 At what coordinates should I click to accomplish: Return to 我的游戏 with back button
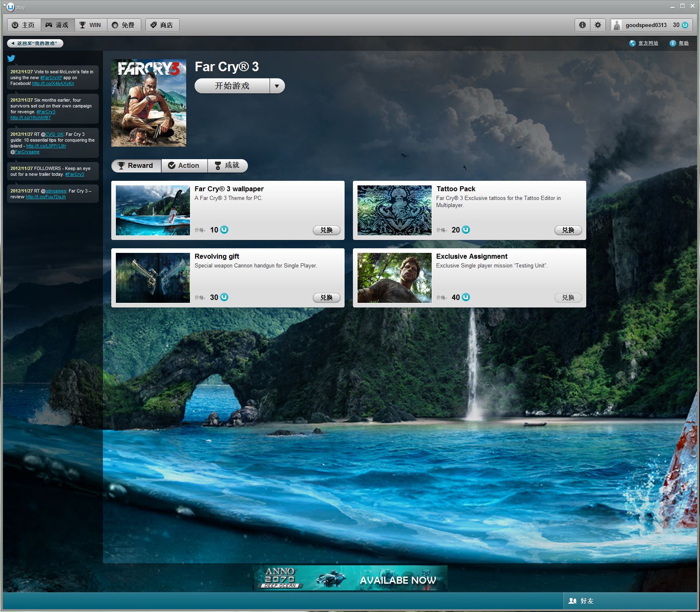35,43
